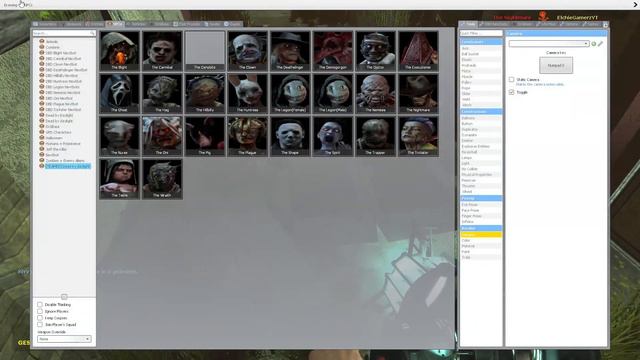Tick the Ignore Players checkbox
Screen dimensions: 640x360
(x=40, y=311)
